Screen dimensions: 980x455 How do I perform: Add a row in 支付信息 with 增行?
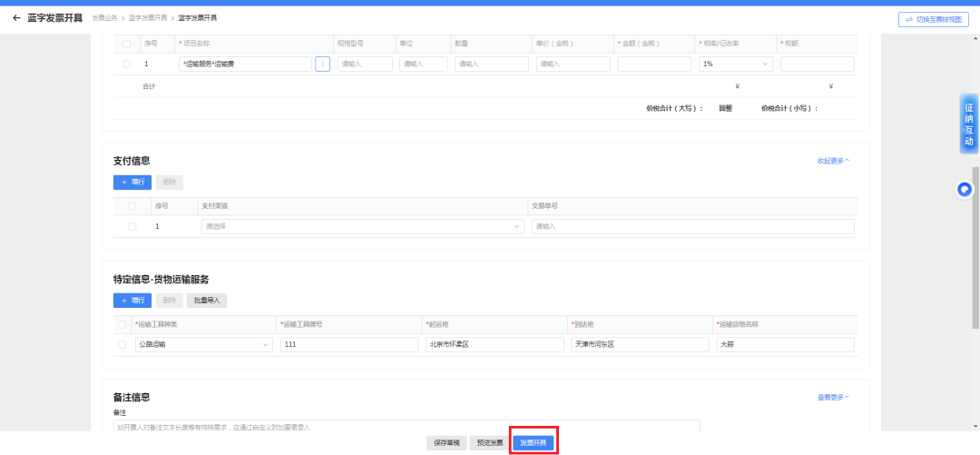(132, 183)
